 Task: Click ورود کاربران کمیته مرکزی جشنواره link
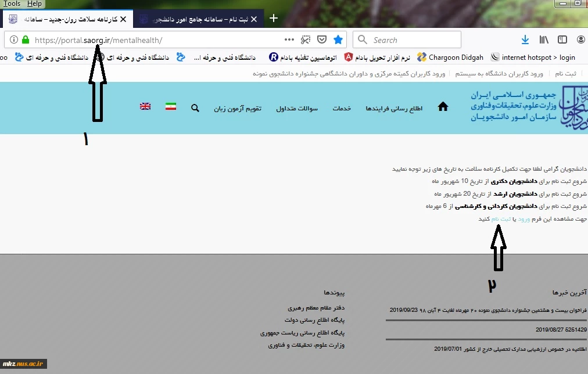(x=349, y=73)
